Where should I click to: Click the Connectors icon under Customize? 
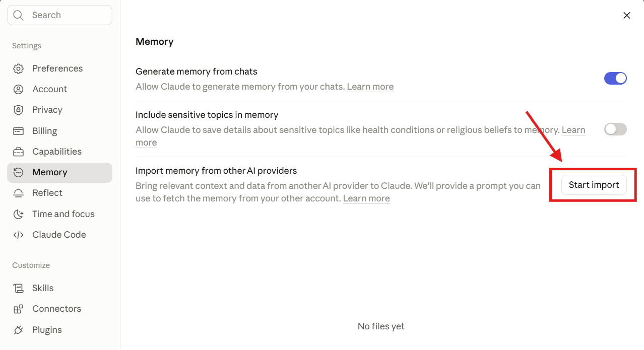(19, 309)
